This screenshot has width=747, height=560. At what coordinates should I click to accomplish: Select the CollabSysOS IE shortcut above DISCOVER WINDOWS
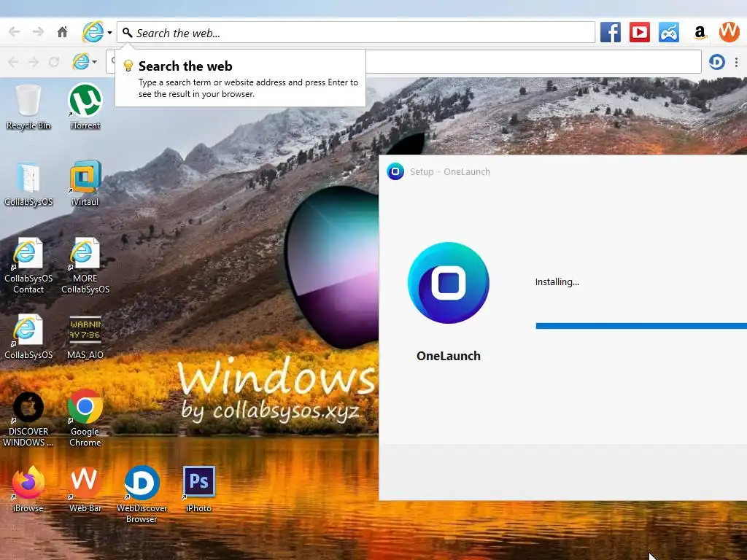point(28,337)
